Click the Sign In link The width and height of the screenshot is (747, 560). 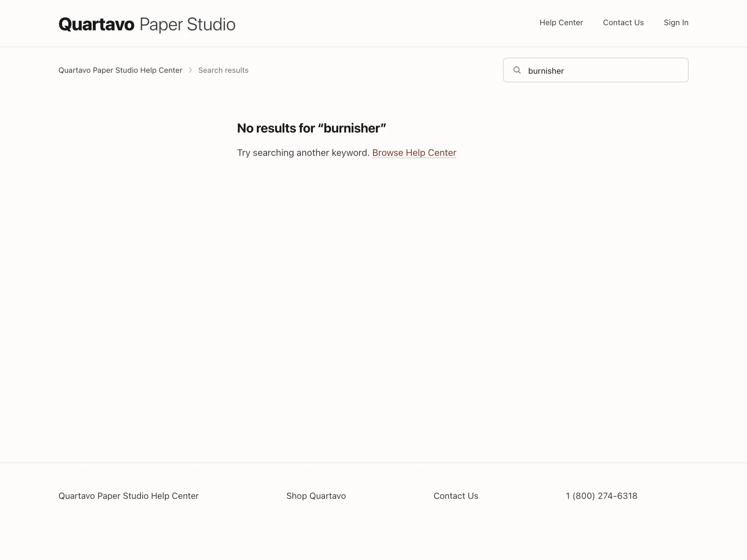[x=676, y=22]
